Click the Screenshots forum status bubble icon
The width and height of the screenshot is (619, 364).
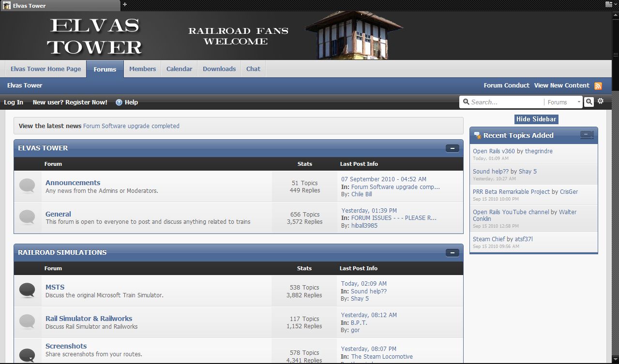coord(27,355)
